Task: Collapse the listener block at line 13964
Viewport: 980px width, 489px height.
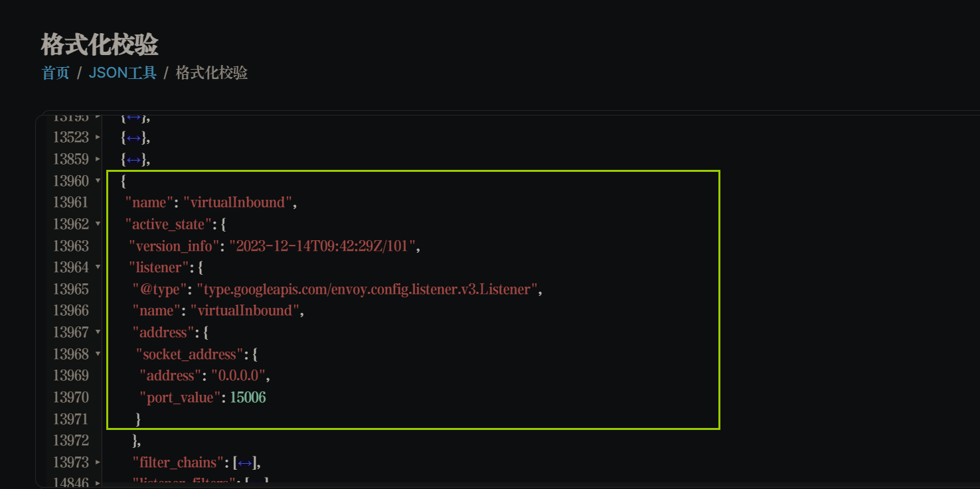Action: [98, 267]
